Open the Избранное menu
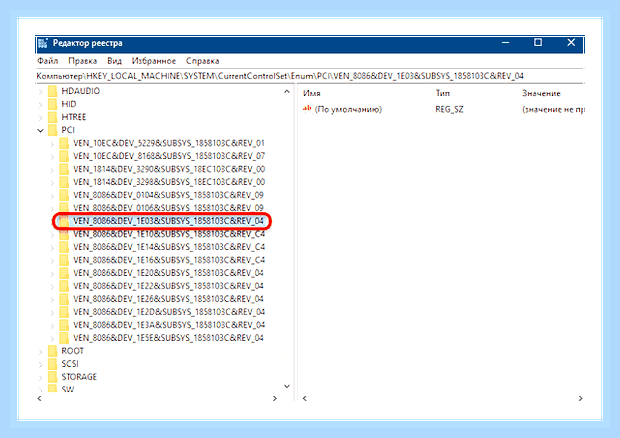Viewport: 620px width, 438px height. click(154, 61)
